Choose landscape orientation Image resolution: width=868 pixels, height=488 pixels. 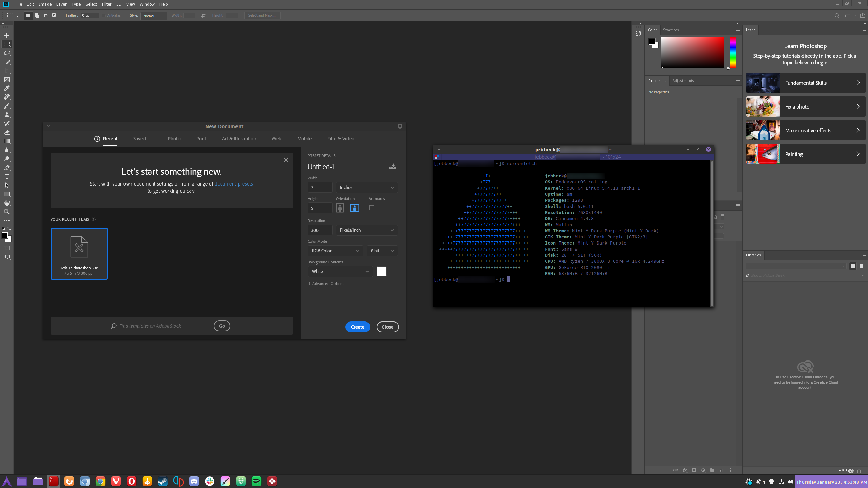pyautogui.click(x=355, y=208)
